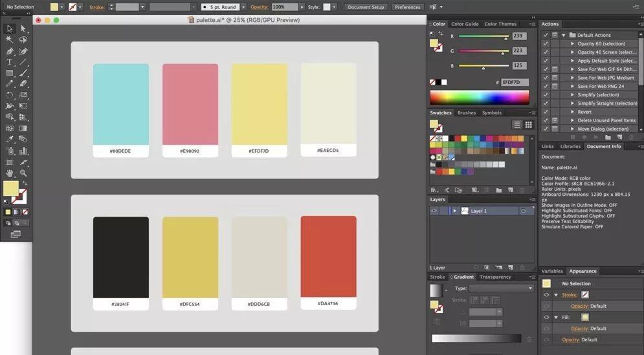This screenshot has height=355, width=644.
Task: Open the 5 pt. Round brush dropdown
Action: point(243,7)
